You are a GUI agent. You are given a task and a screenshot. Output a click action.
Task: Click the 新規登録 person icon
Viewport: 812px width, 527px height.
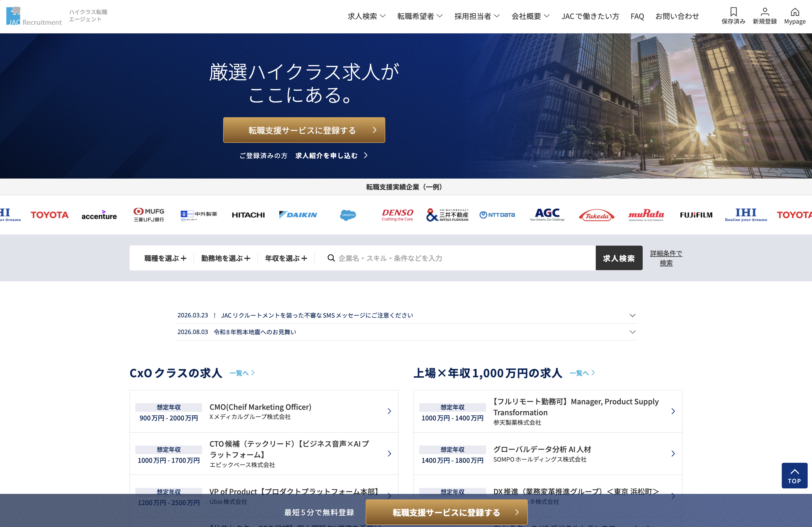tap(764, 16)
